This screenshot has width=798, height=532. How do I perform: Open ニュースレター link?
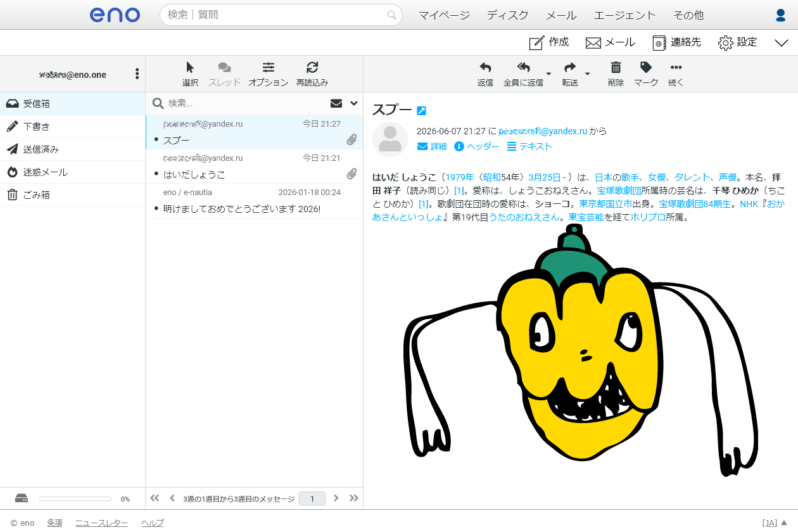[101, 522]
